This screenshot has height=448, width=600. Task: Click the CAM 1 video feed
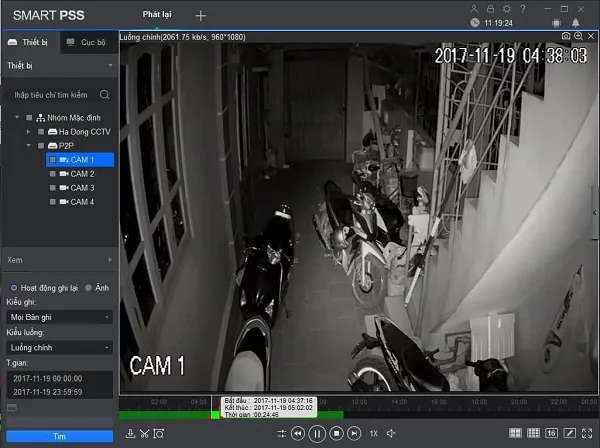(358, 216)
